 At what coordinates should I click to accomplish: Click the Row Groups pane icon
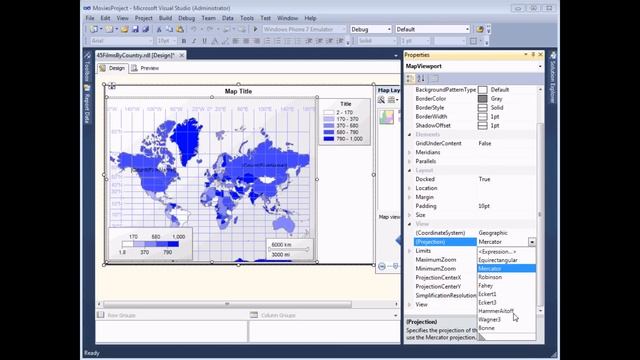100,315
